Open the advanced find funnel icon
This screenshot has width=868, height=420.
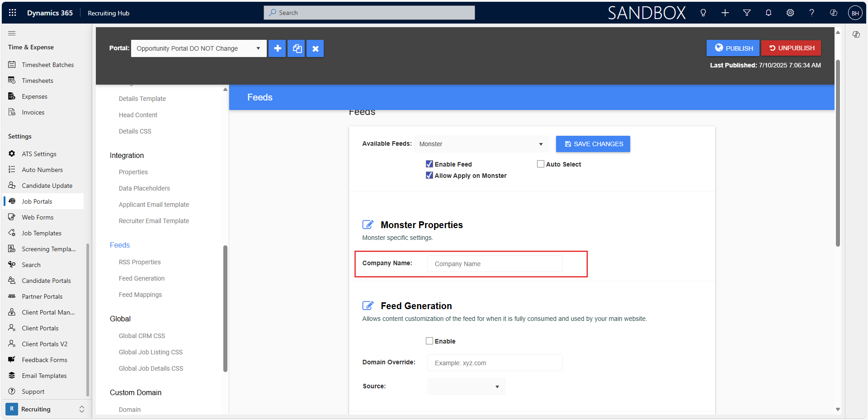(747, 13)
